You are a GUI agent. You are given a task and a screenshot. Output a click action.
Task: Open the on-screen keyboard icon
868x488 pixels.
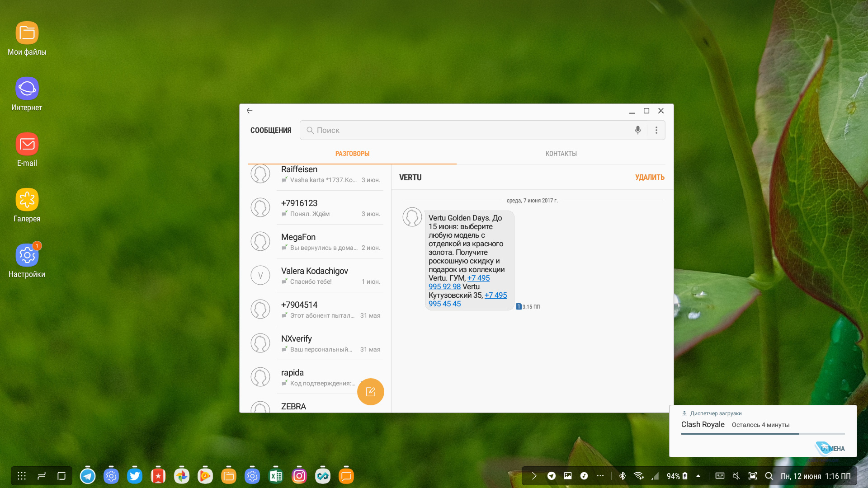[x=720, y=476]
